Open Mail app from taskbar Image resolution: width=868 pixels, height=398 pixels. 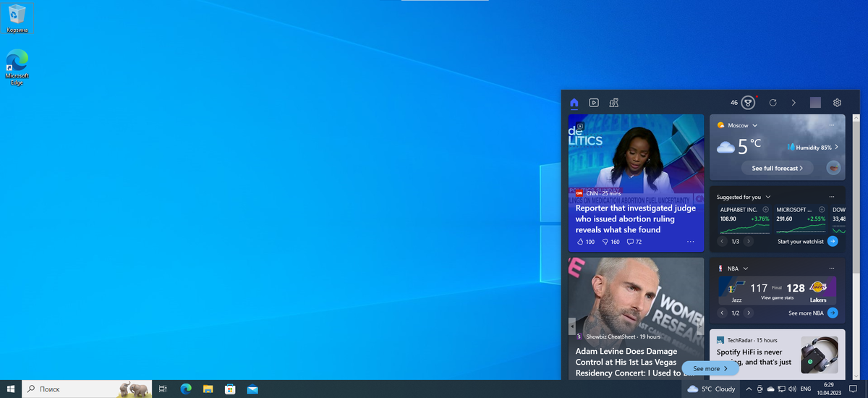pos(252,389)
